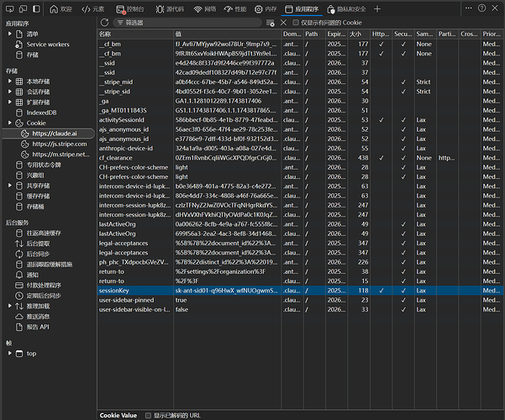Open Service workers item
This screenshot has width=505, height=420.
[x=48, y=45]
